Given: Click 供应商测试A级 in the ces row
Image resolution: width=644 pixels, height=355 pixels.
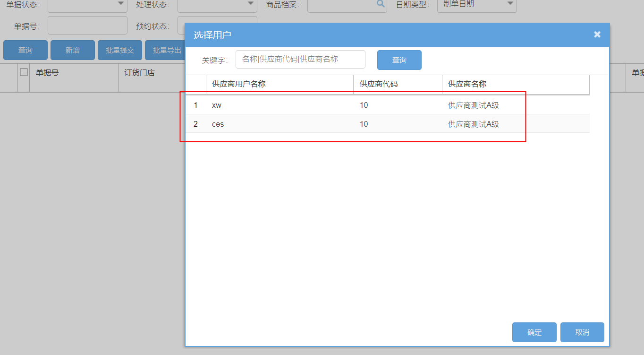Looking at the screenshot, I should tap(474, 124).
